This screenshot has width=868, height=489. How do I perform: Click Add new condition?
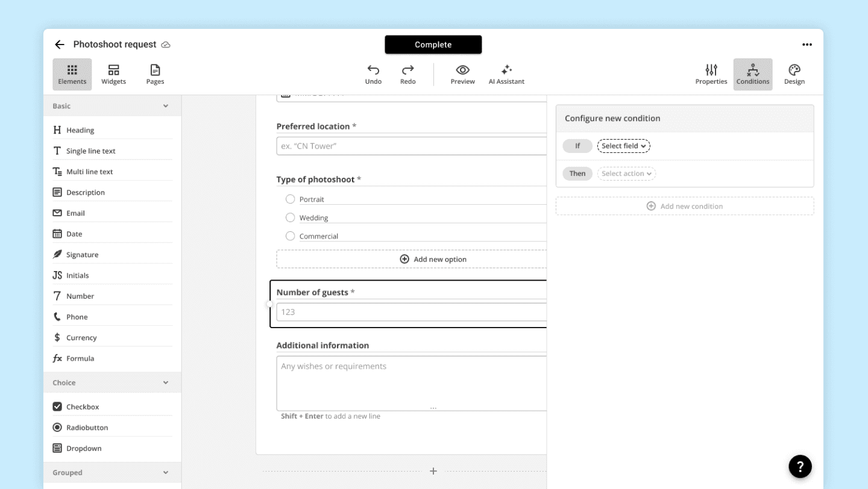(x=685, y=206)
